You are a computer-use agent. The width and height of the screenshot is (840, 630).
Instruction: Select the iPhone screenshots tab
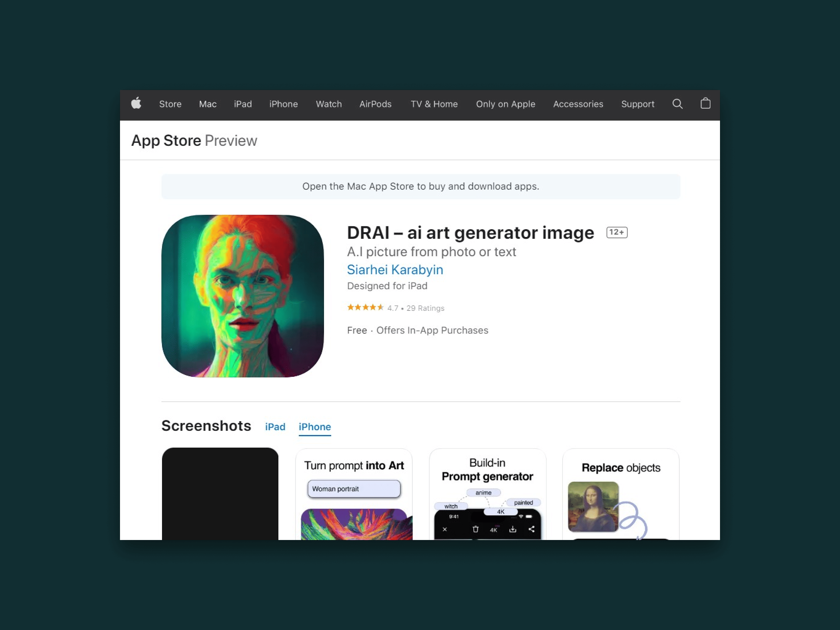(x=315, y=427)
